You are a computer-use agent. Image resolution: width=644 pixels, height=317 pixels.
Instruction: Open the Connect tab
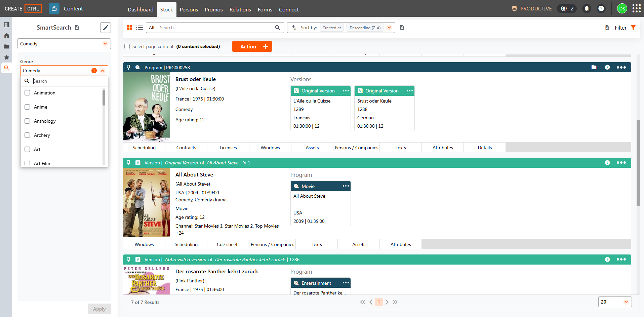[289, 9]
